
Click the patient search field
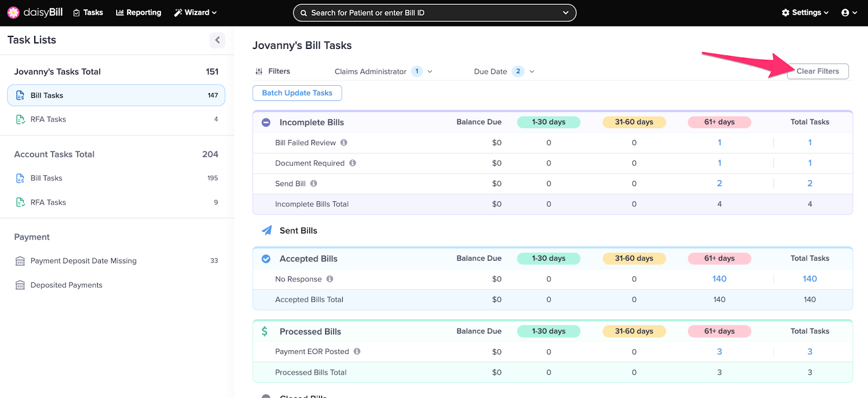pos(434,12)
